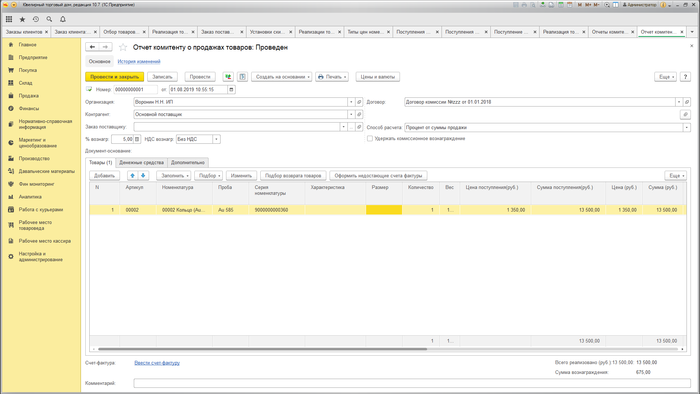The height and width of the screenshot is (394, 700).
Task: Open Типы цен window tab
Action: [366, 32]
